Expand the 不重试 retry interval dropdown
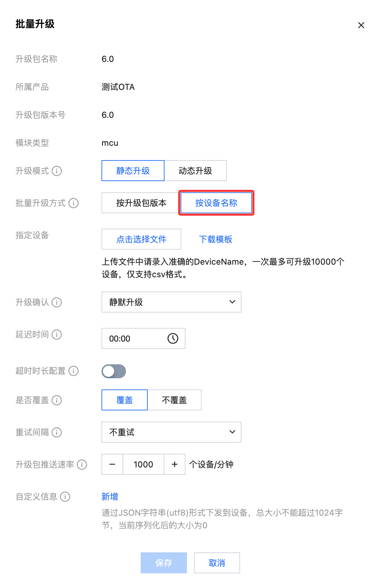 [x=171, y=432]
